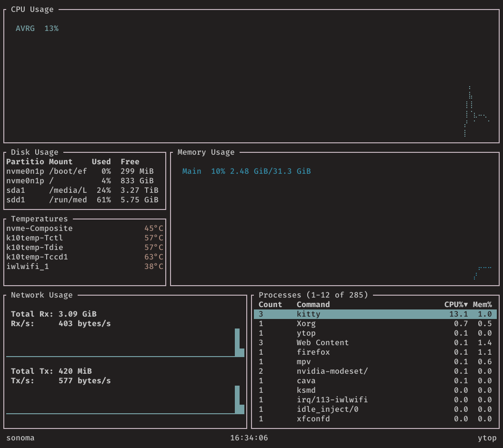Click the Rx/s 403 bytes/s value

coord(60,324)
